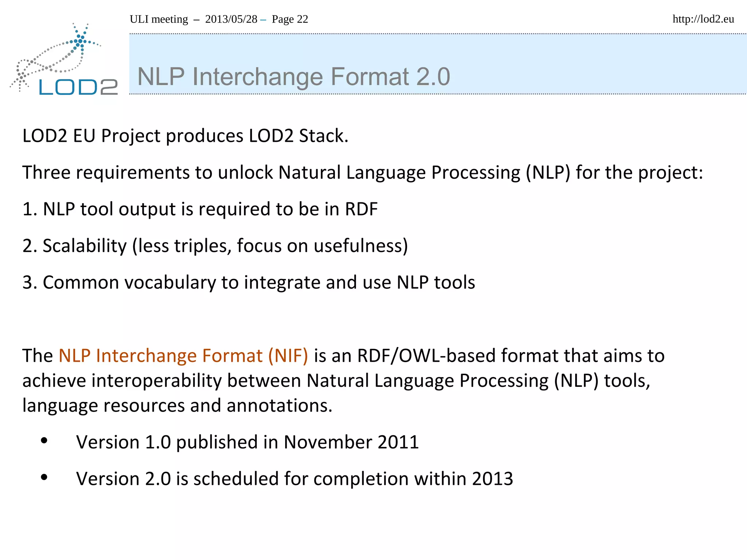
Task: Click item '1. NLP tool output is required'
Action: [200, 209]
